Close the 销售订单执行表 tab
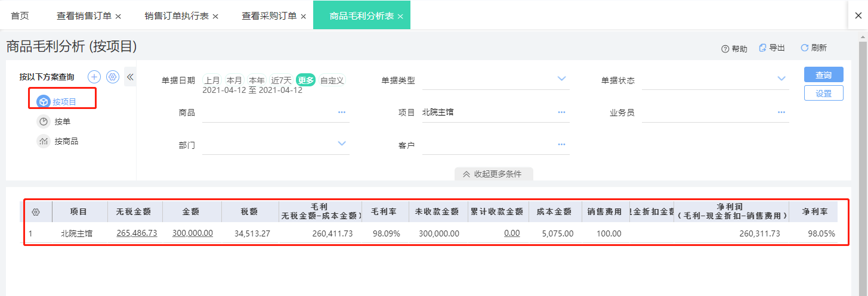Viewport: 868px width, 296px height. (x=215, y=17)
